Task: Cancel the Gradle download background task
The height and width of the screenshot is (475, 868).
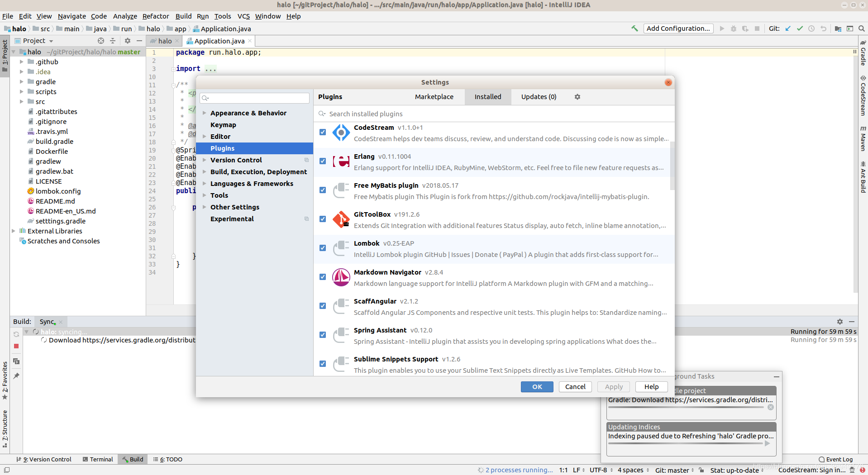Action: [x=771, y=407]
